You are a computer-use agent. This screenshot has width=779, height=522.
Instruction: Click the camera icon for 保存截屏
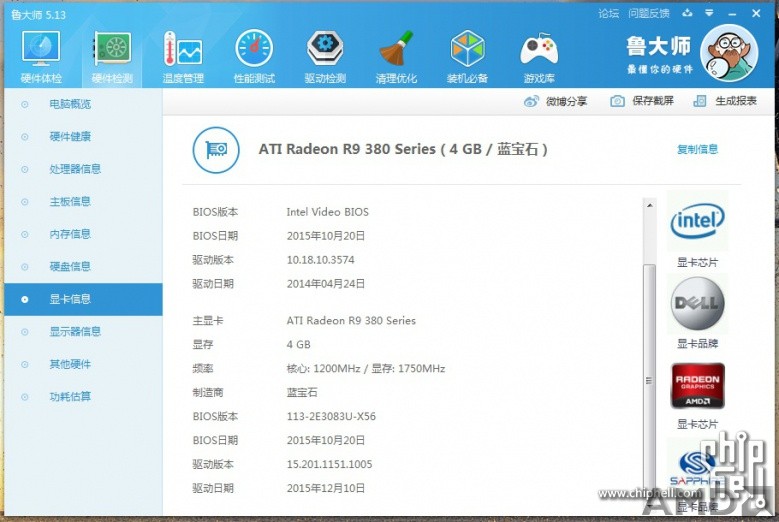coord(617,101)
